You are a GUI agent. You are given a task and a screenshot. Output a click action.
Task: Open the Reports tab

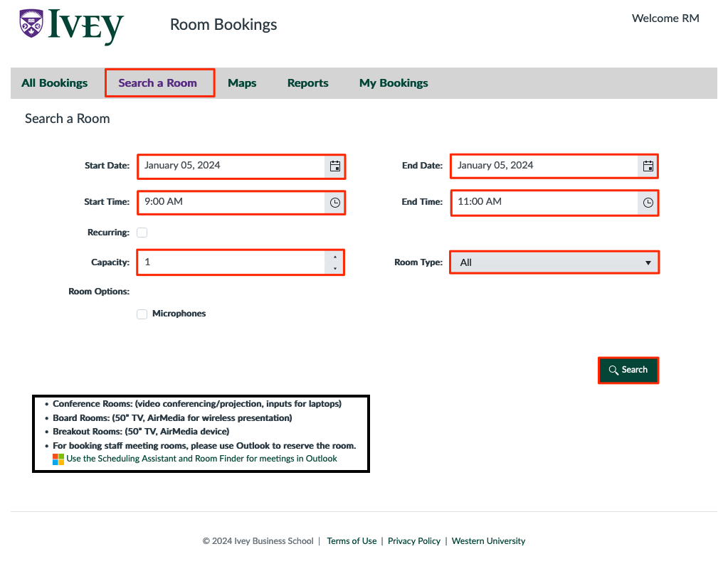307,82
